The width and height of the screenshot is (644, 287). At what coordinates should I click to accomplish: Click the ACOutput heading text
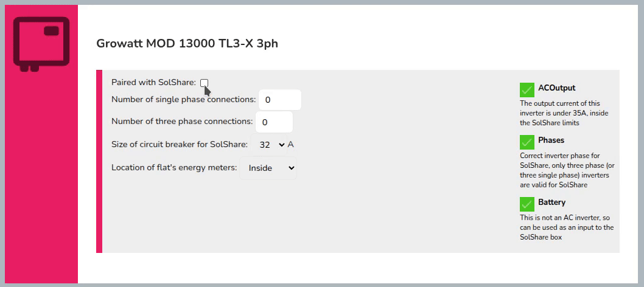[x=556, y=88]
